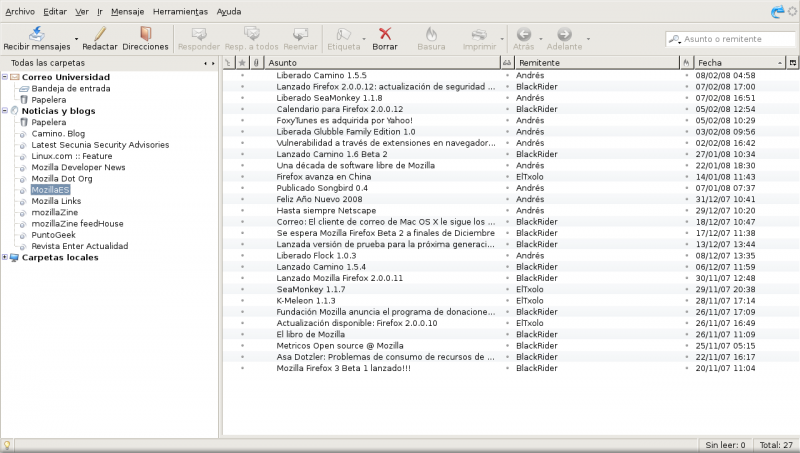Select the Latest Secunia Security Advisories folder
Image resolution: width=800 pixels, height=453 pixels.
coord(100,145)
